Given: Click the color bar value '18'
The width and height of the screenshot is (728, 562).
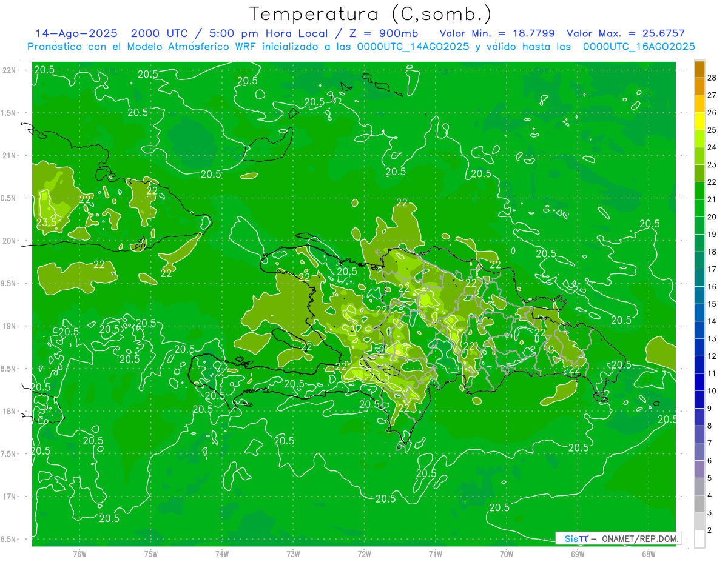Looking at the screenshot, I should [x=712, y=252].
